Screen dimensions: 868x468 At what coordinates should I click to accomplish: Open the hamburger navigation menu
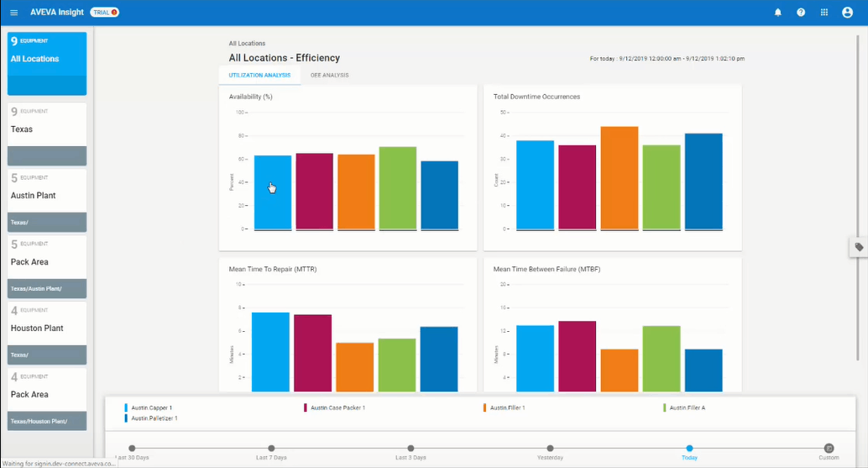13,13
